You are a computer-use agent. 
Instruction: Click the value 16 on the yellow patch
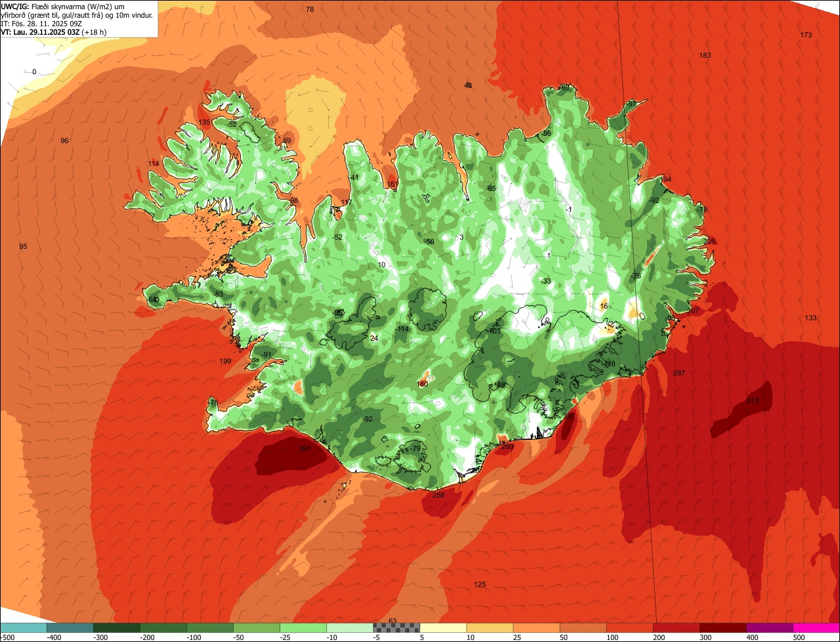[604, 306]
